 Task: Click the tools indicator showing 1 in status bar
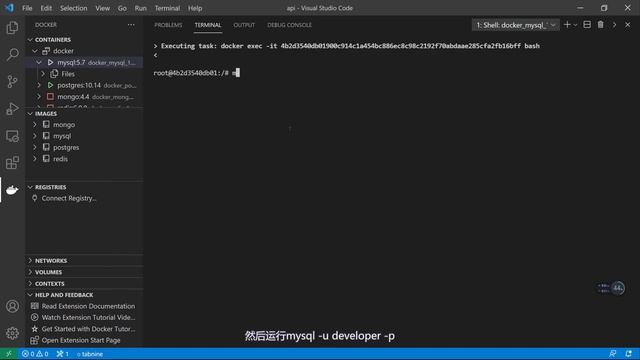(x=62, y=354)
